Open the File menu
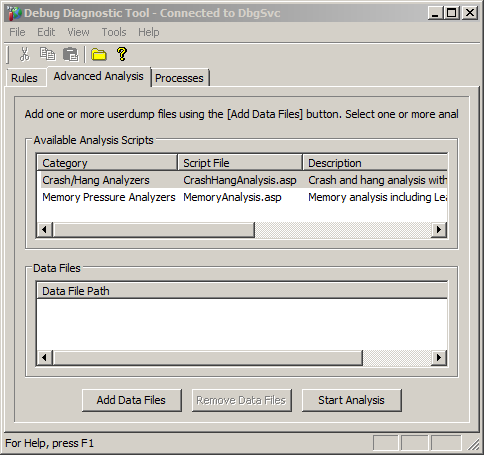The height and width of the screenshot is (455, 484). [x=17, y=32]
